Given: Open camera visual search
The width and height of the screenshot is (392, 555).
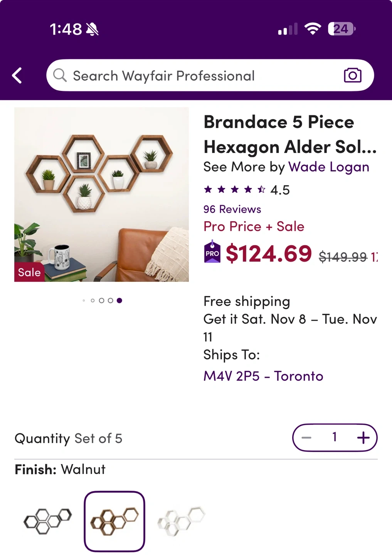Looking at the screenshot, I should pyautogui.click(x=352, y=75).
